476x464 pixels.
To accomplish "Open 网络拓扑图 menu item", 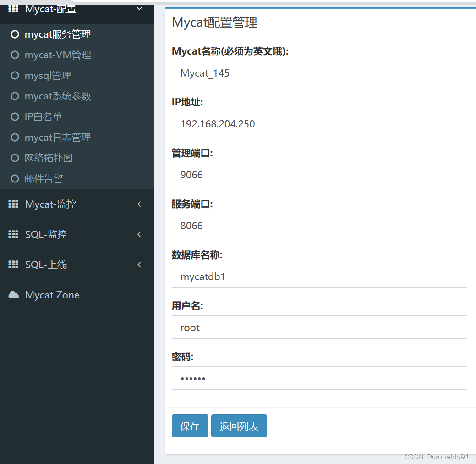I will click(49, 158).
